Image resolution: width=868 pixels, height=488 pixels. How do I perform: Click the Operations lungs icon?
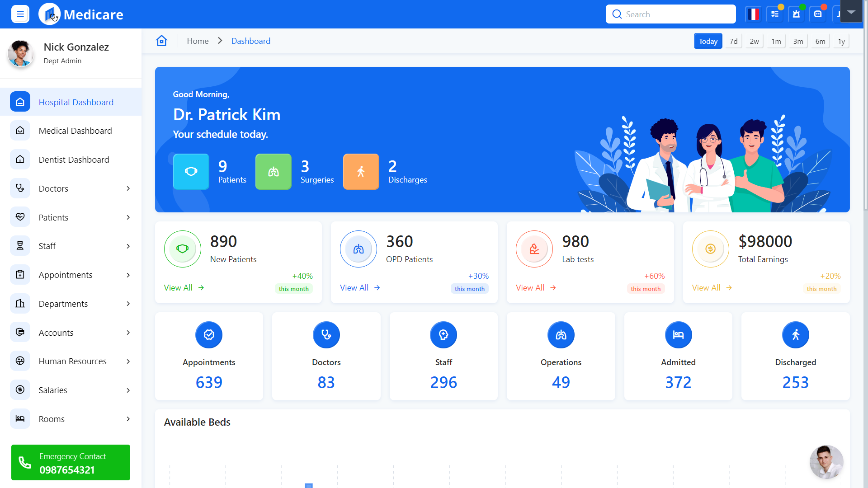tap(561, 335)
